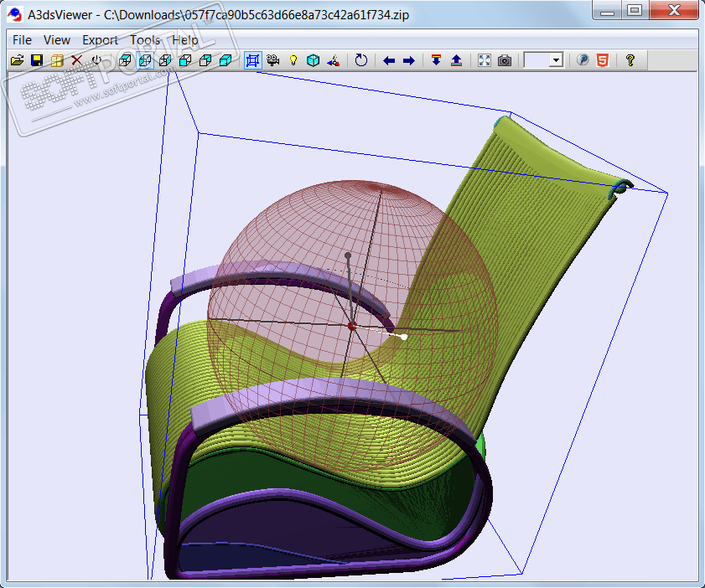Viewport: 705px width, 588px height.
Task: Click the white handle of the rotation gizmo
Action: coord(404,337)
